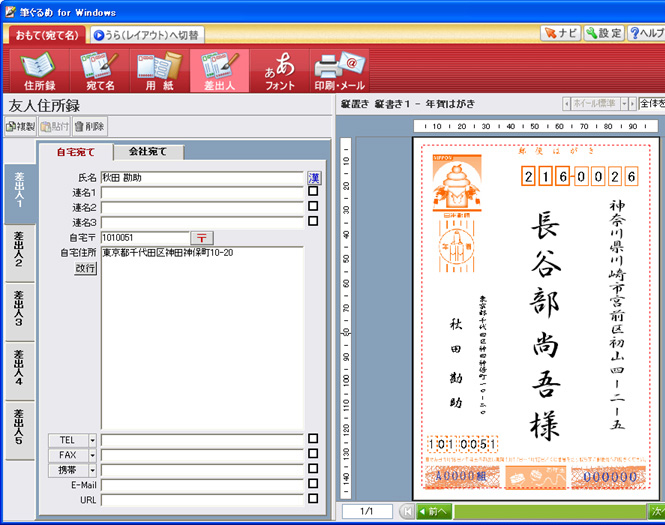The height and width of the screenshot is (525, 665).
Task: Click the 〒 postal code lookup icon
Action: 202,238
